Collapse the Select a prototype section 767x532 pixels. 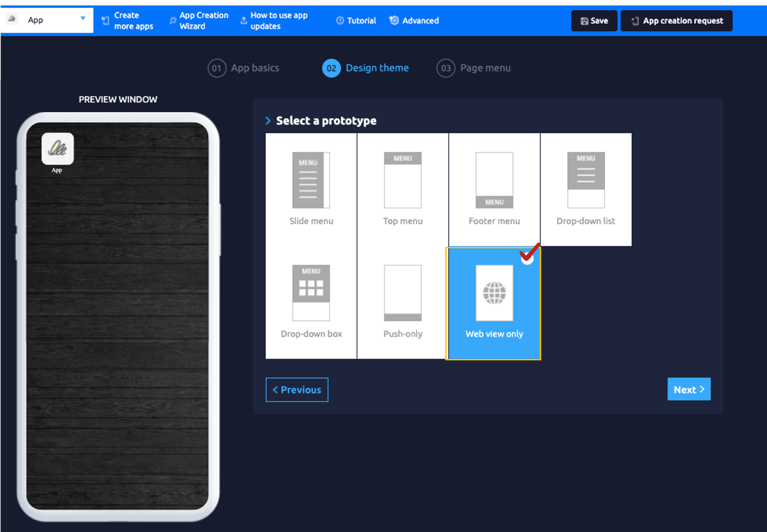pyautogui.click(x=268, y=121)
